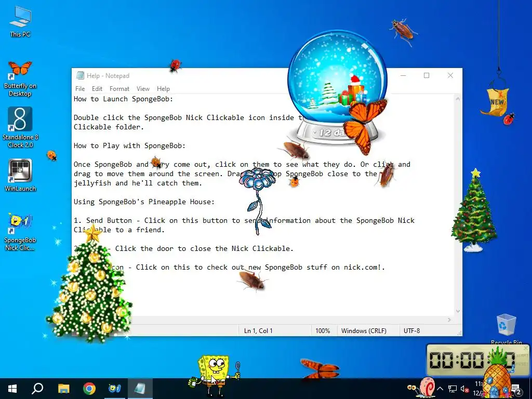532x399 pixels.
Task: Open the Help menu in Notepad
Action: point(163,89)
